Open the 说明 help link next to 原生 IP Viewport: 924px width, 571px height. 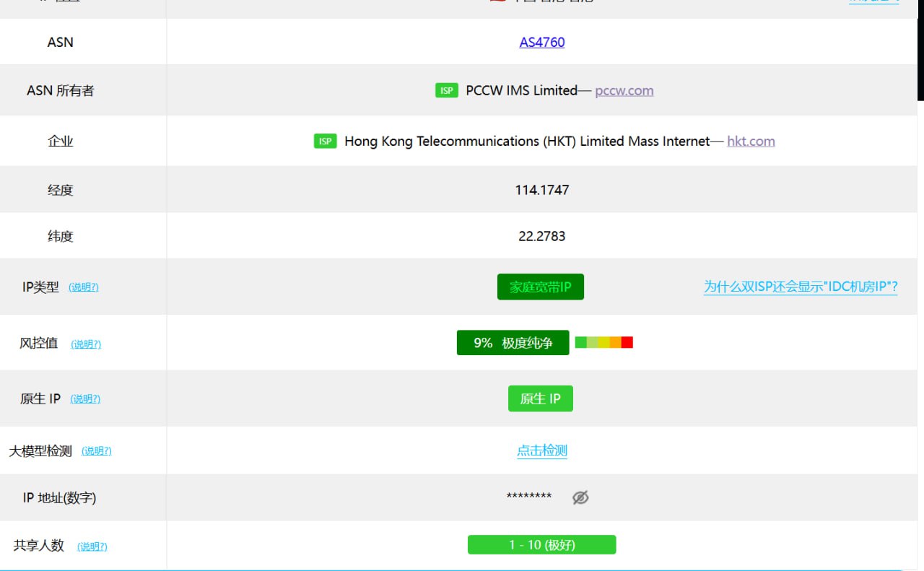tap(85, 398)
